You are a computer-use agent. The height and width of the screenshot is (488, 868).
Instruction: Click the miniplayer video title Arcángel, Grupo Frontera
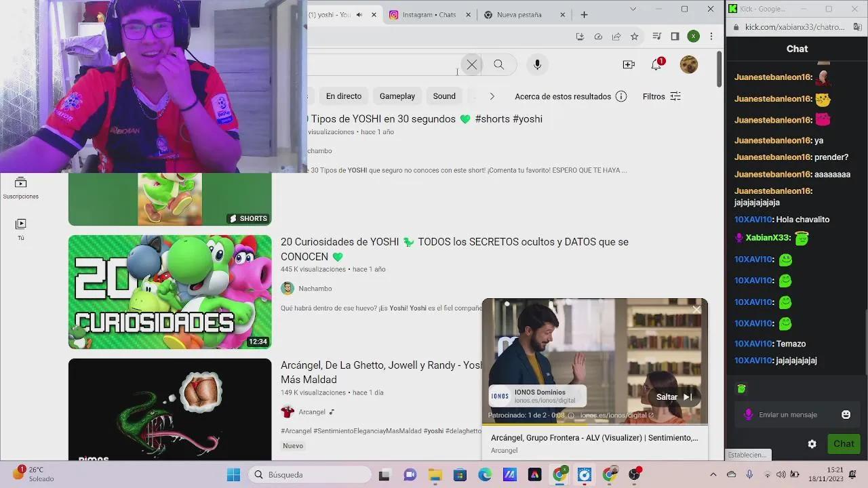click(594, 438)
